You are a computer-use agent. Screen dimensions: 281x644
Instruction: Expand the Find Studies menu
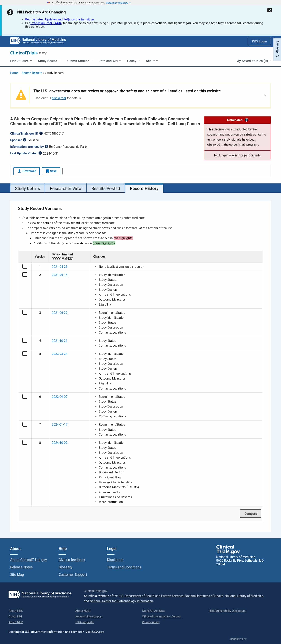pos(21,61)
